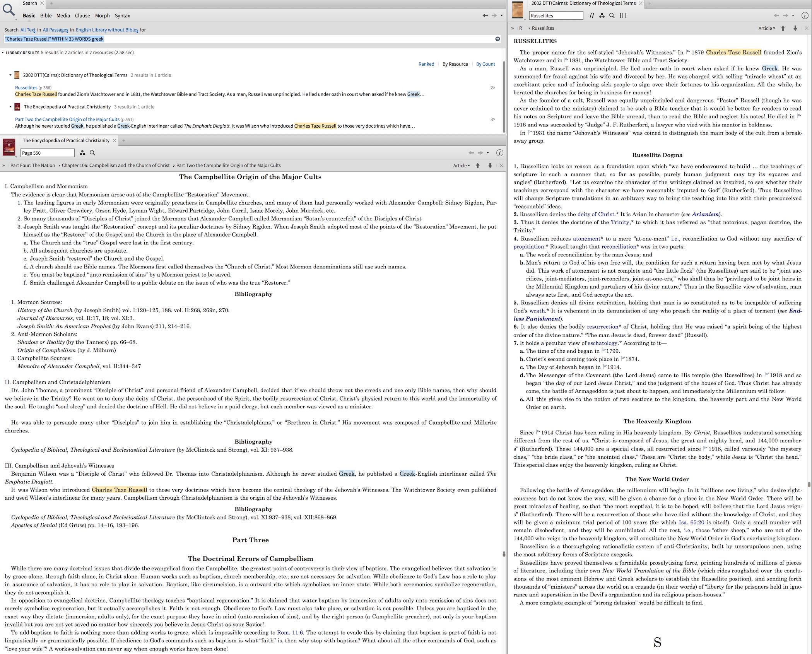
Task: Click the search results vertical scrollbar
Action: click(x=504, y=97)
